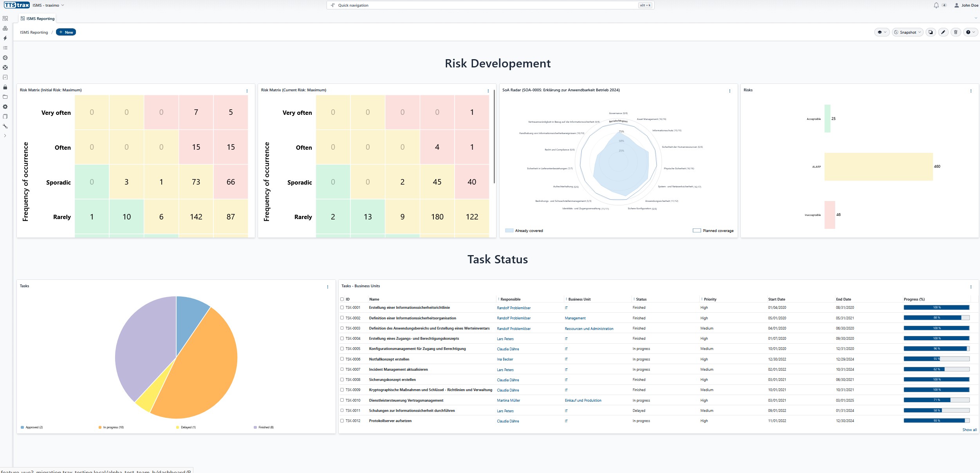Click the lightning bolt sidebar icon
Viewport: 980px width, 473px height.
click(5, 38)
